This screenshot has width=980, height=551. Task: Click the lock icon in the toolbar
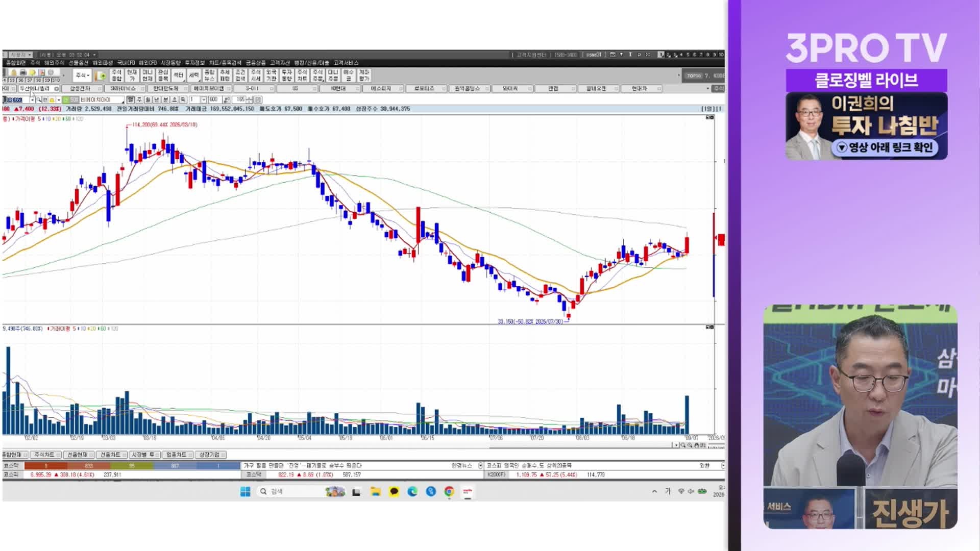click(14, 72)
